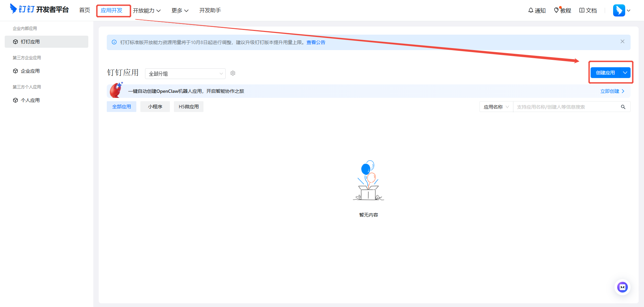Screen dimensions: 644x307
Task: Click the announcement text about 10月8日
Action: [x=213, y=42]
